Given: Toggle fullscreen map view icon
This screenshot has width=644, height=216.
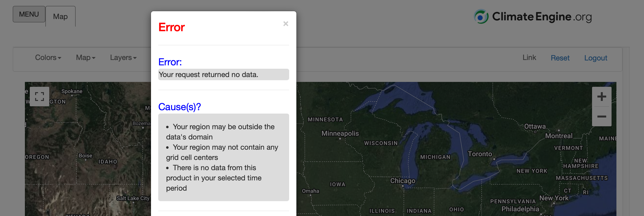Looking at the screenshot, I should (40, 96).
